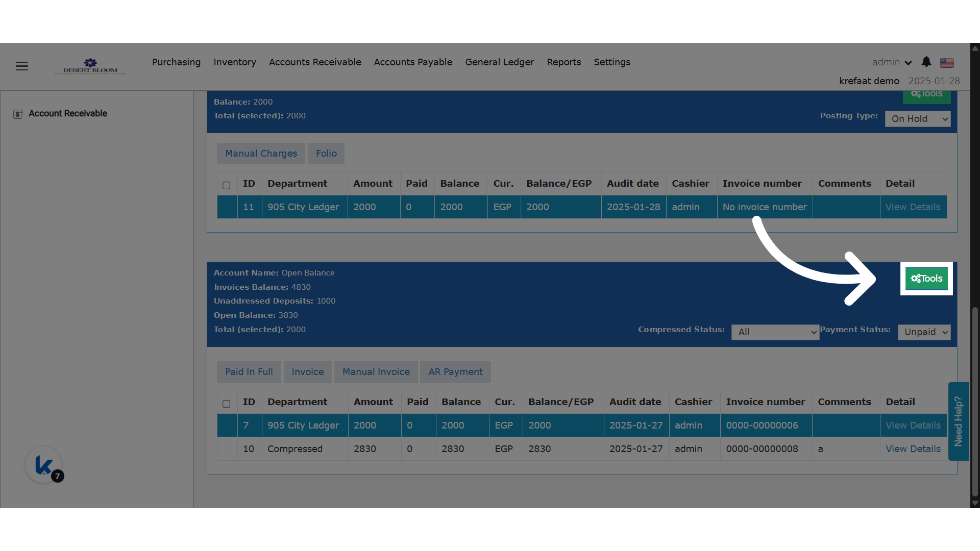The image size is (980, 551).
Task: Open the Accounts Receivable menu
Action: coord(315,62)
